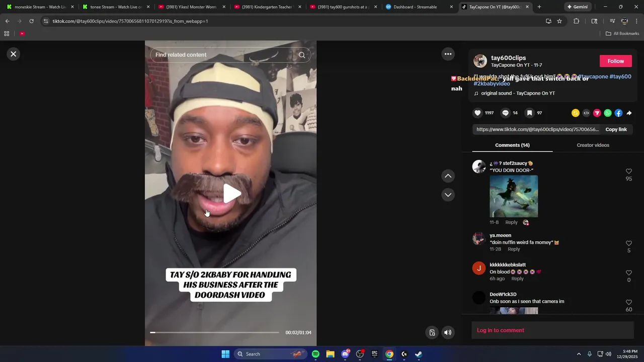Show hidden system tray icons
Viewport: 644px width, 362px height.
coord(579,354)
